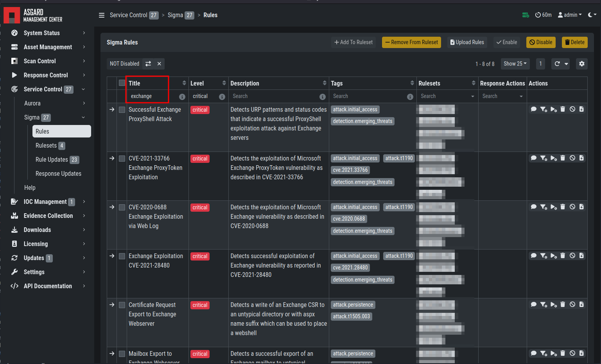Image resolution: width=601 pixels, height=364 pixels.
Task: Expand row details for CVE-2021-33766 rule
Action: click(112, 158)
